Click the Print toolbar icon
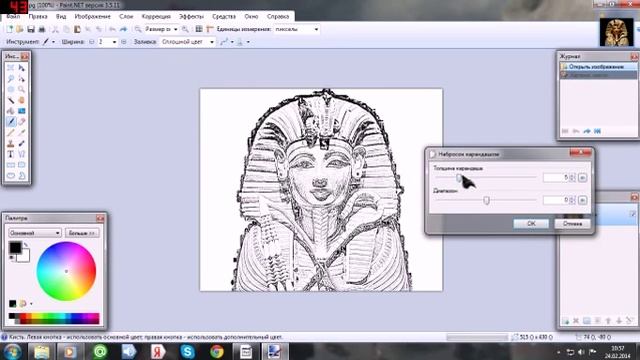The height and width of the screenshot is (360, 640). point(42,29)
